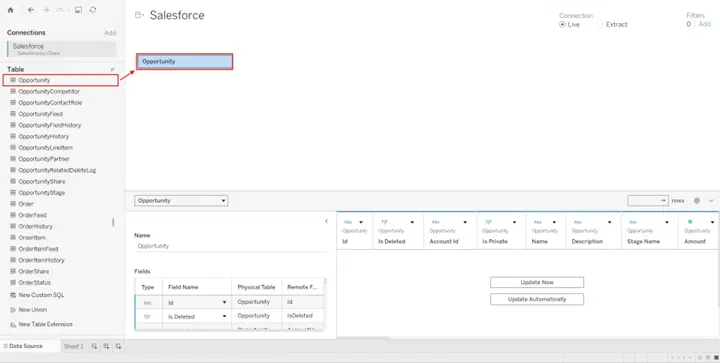Click the Abc type icon of Name column

(538, 222)
